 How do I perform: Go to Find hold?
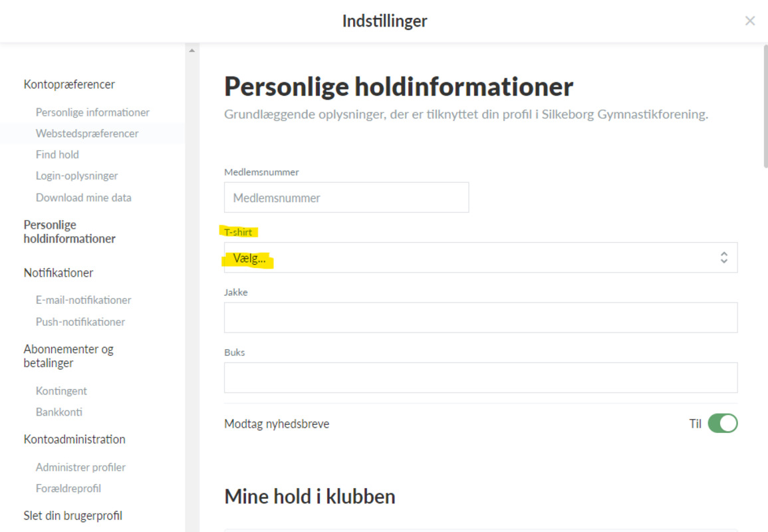pos(57,154)
